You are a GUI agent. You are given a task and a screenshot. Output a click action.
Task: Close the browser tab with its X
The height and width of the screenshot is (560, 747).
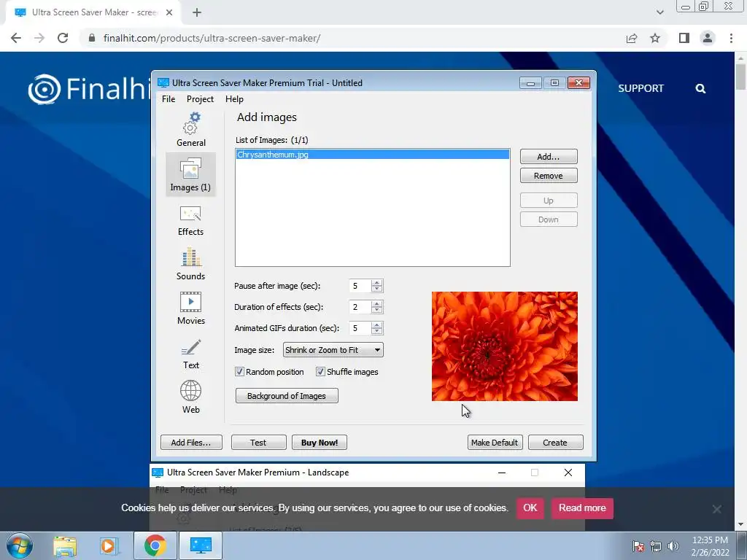[x=169, y=13]
